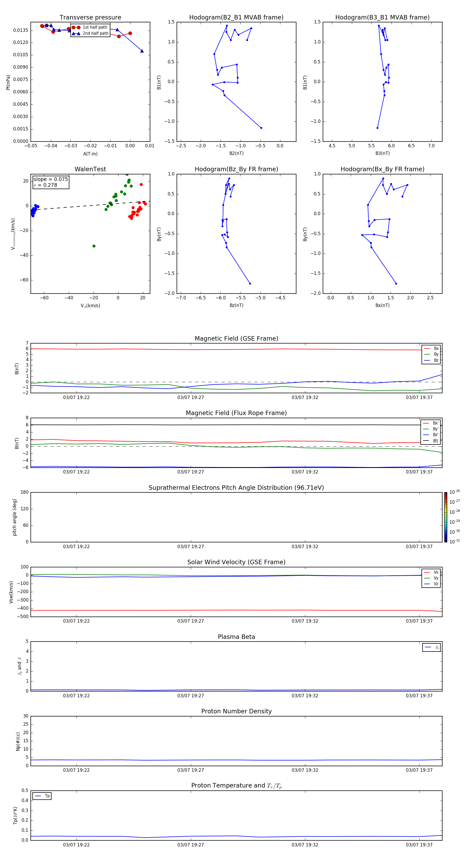Click the "Solar Wind Velocity (GSE Frame)" title

coord(236,562)
